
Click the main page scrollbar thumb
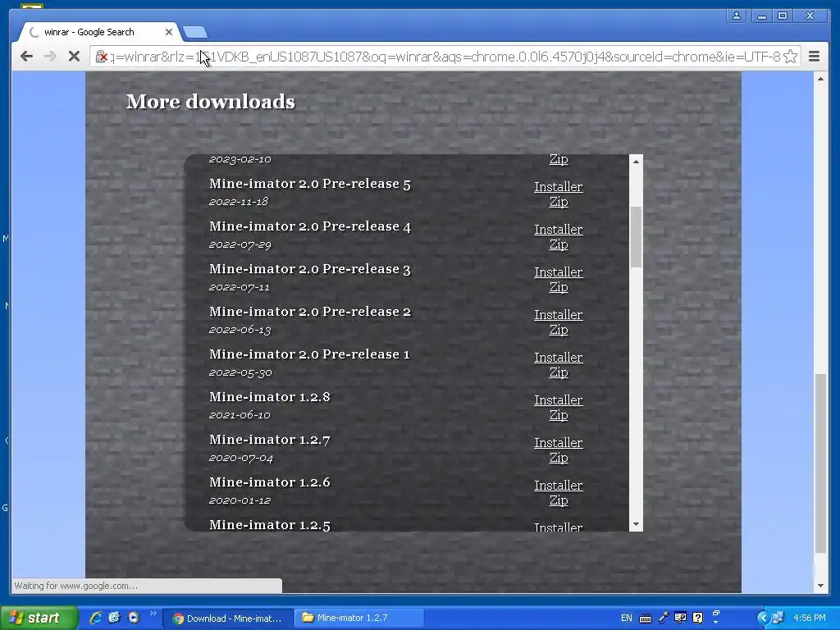tap(820, 463)
